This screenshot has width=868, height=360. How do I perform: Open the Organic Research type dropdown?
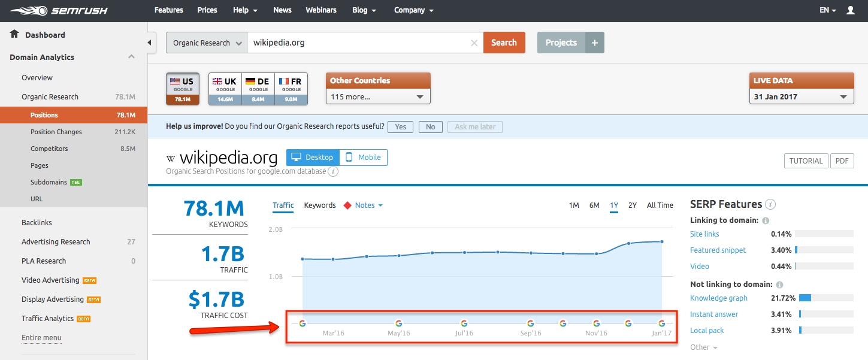tap(207, 43)
